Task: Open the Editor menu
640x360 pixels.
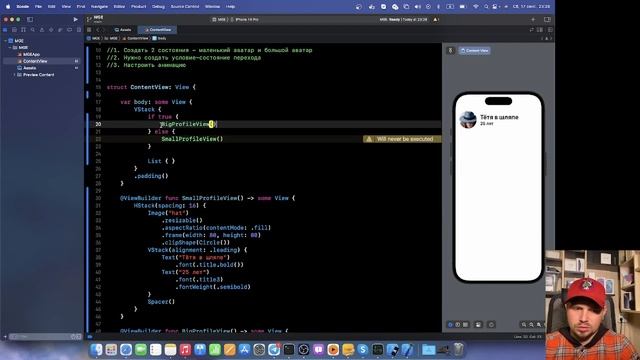Action: (x=119, y=7)
